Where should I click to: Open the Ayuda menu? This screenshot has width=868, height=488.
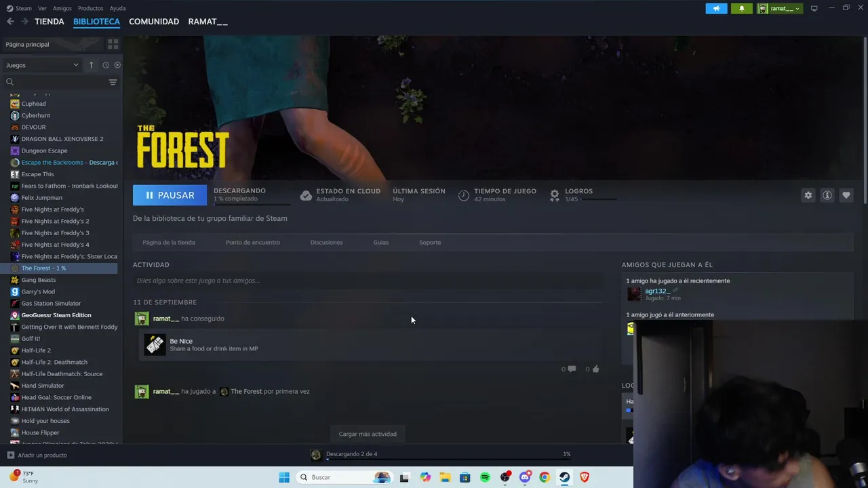pyautogui.click(x=117, y=8)
